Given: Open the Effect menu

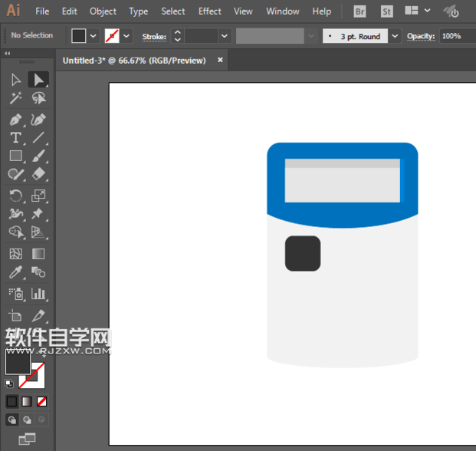Looking at the screenshot, I should coord(209,12).
